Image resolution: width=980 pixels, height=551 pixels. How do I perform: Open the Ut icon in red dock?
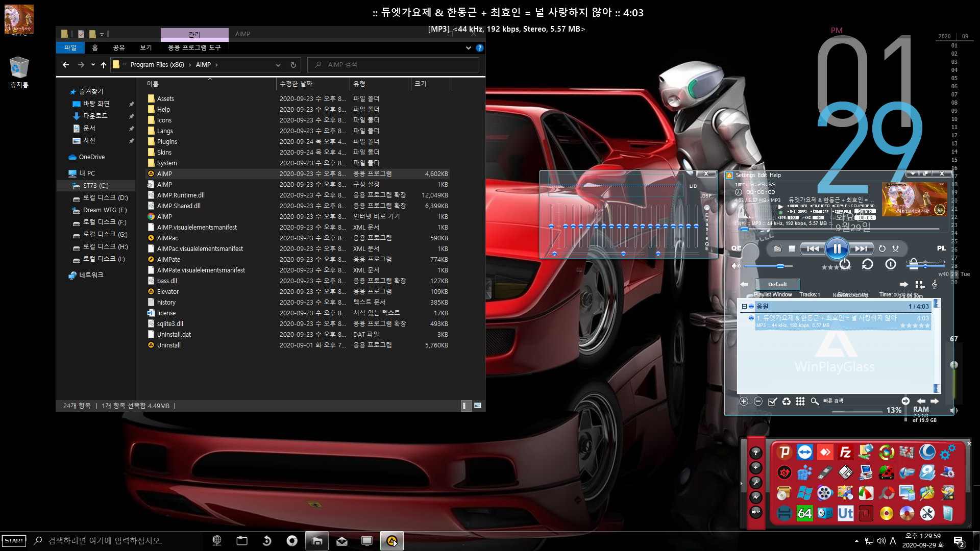845,513
